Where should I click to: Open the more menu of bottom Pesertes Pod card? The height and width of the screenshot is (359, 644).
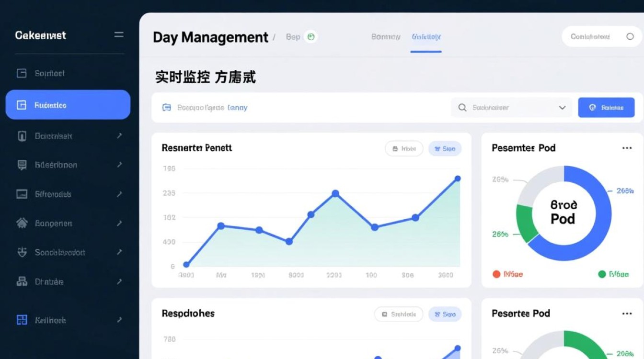point(627,314)
